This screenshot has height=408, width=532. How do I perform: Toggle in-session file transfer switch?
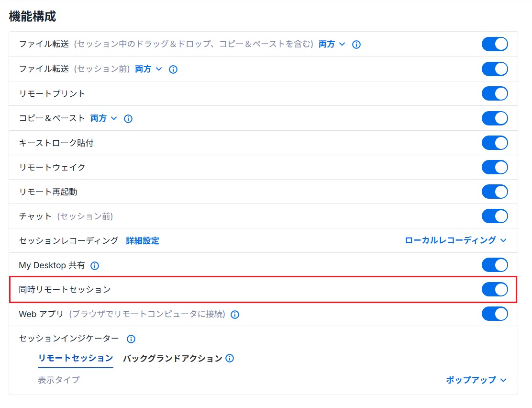point(495,44)
